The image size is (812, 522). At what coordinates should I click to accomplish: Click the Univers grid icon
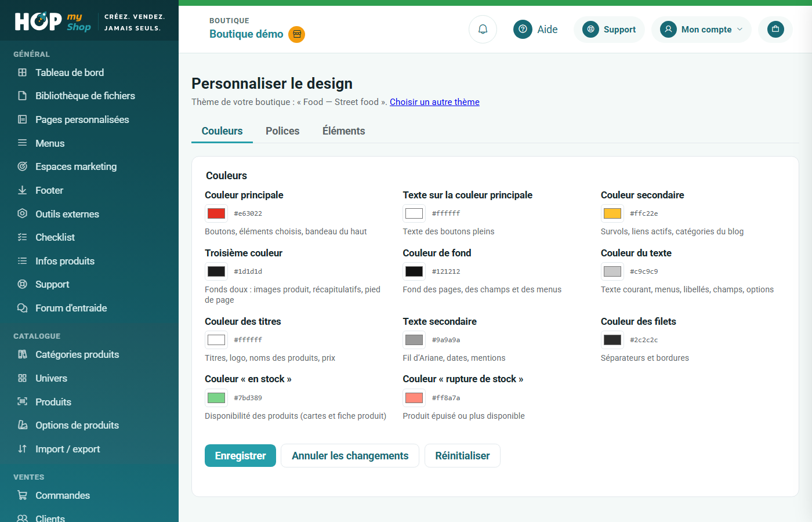23,378
